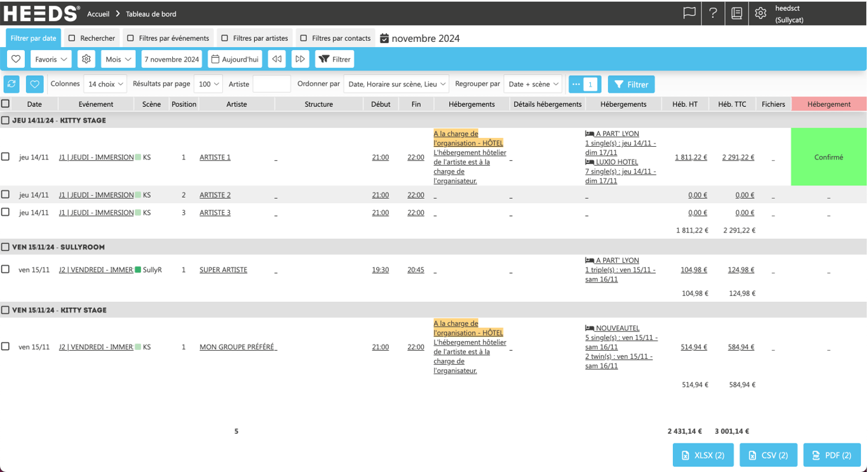Check the VEN 15/11/24 - KITTY STAGE group box

6,310
